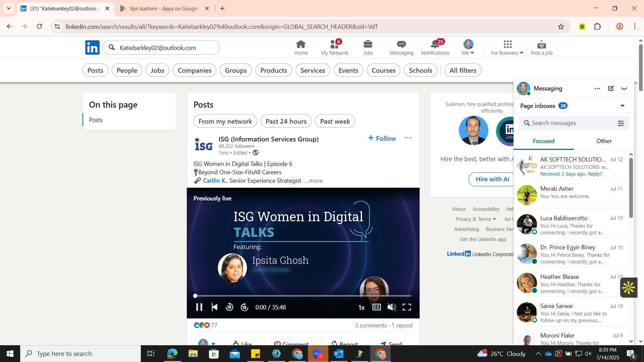The height and width of the screenshot is (362, 644).
Task: Open My Network page
Action: tap(334, 48)
